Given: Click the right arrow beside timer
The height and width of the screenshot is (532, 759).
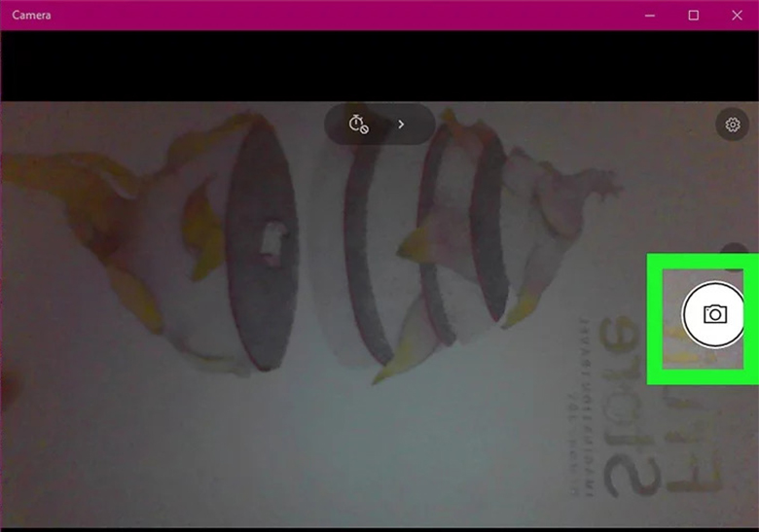Looking at the screenshot, I should (401, 124).
